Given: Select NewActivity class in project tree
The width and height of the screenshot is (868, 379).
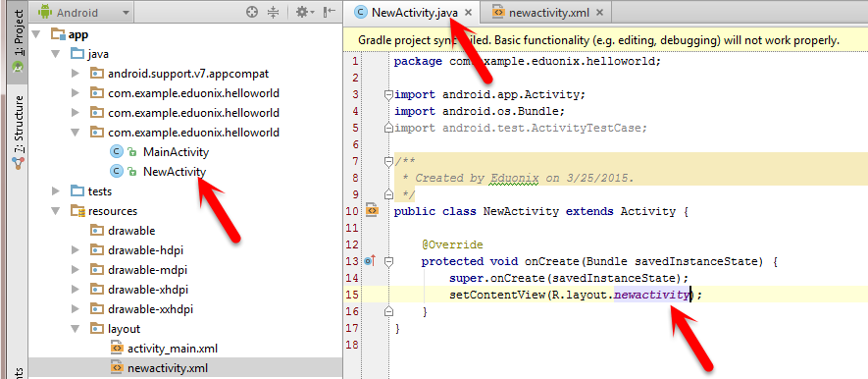Looking at the screenshot, I should click(175, 171).
